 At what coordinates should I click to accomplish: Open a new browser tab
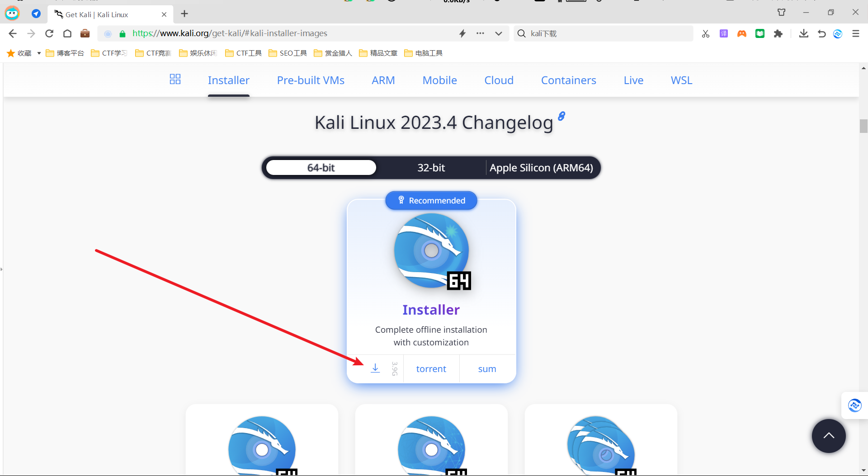click(x=184, y=14)
